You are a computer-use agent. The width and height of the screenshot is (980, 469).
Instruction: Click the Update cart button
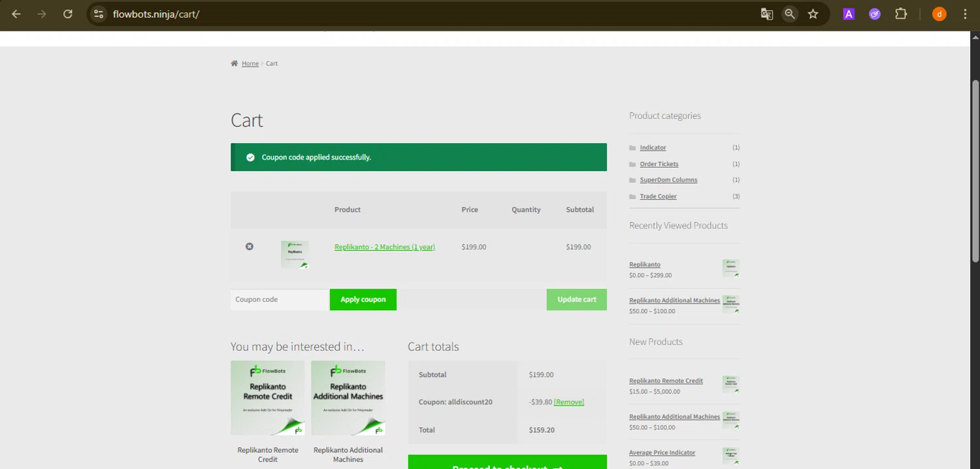[x=577, y=300]
